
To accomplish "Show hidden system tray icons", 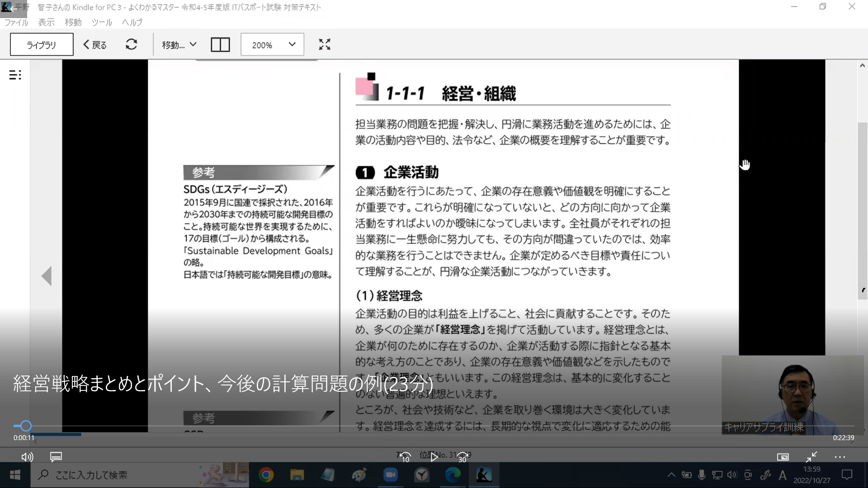I will coord(671,475).
